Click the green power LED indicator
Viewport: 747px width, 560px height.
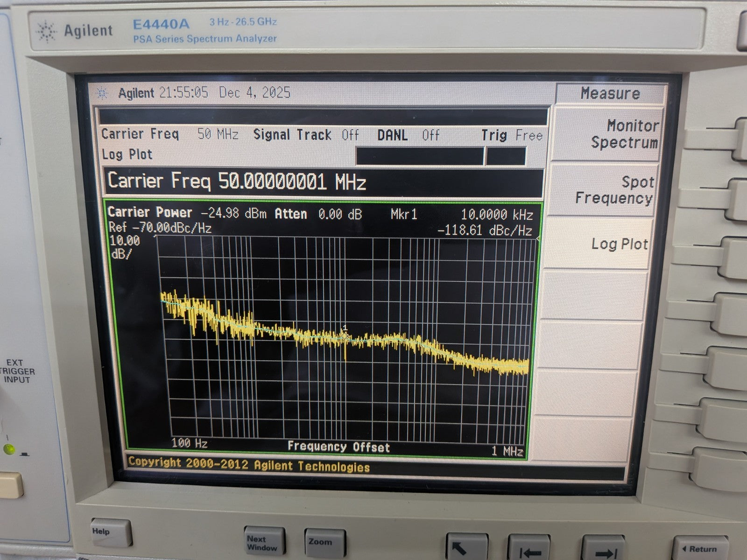pos(9,449)
